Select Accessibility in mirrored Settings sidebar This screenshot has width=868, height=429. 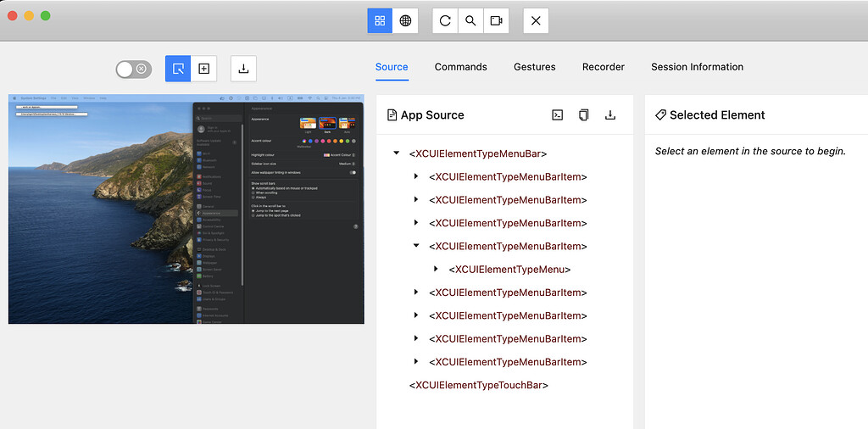coord(209,220)
